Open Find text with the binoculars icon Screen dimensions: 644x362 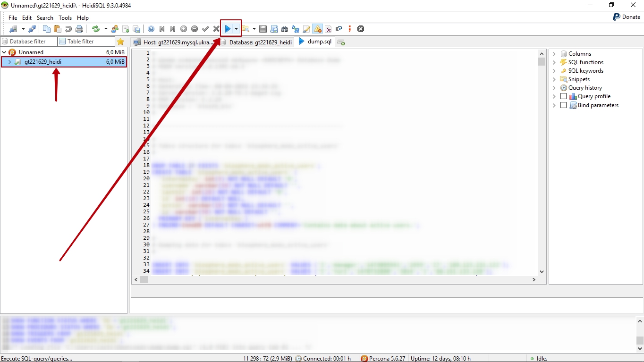pyautogui.click(x=285, y=29)
